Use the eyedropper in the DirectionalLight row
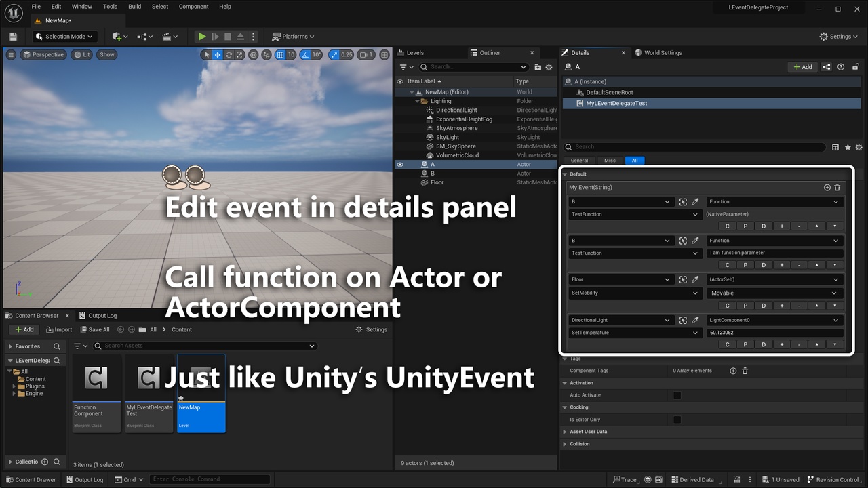The height and width of the screenshot is (488, 868). (x=695, y=320)
